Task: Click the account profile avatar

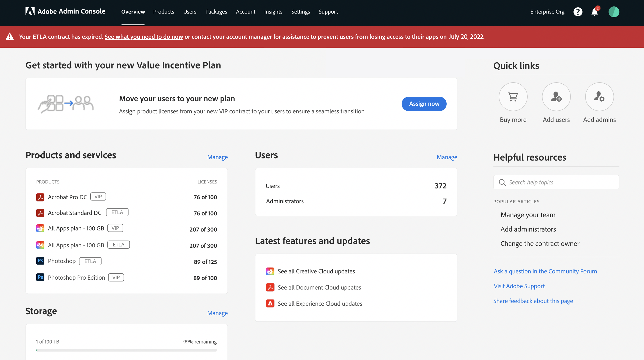Action: [614, 11]
